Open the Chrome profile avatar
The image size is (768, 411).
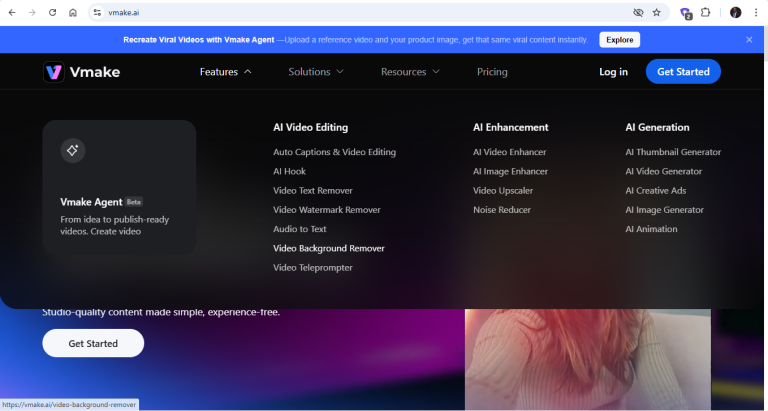[735, 13]
